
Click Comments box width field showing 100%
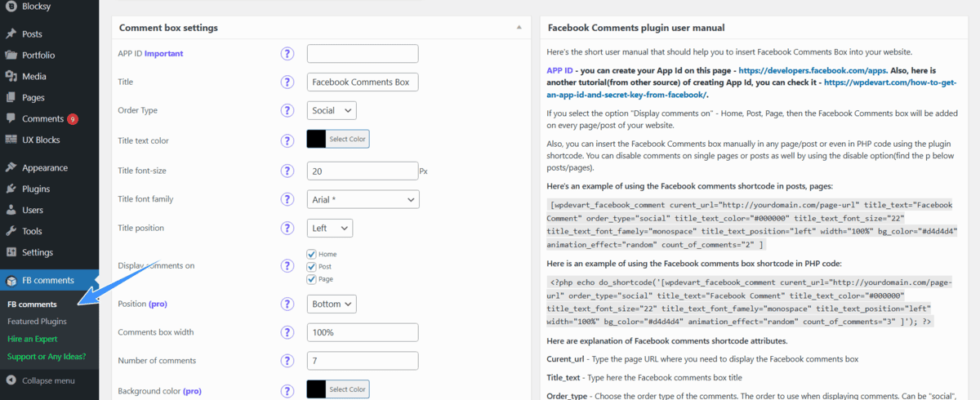pos(363,332)
